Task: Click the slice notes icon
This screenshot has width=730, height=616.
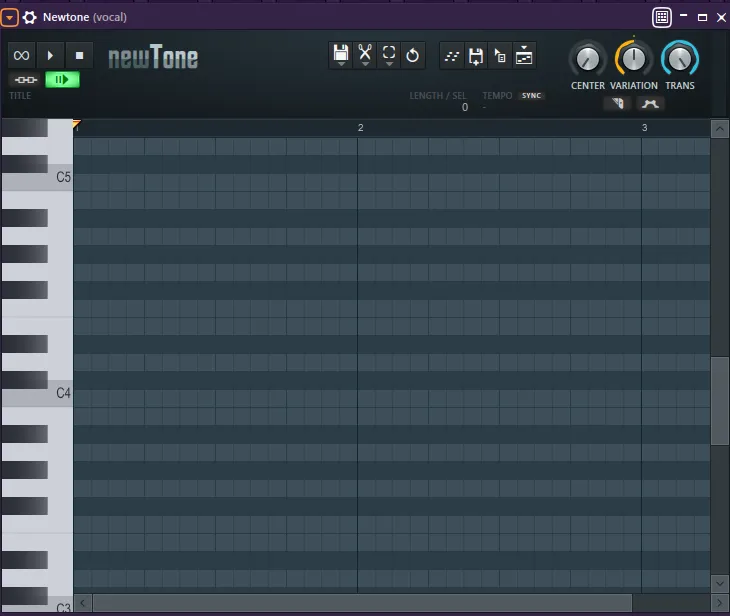Action: point(452,57)
